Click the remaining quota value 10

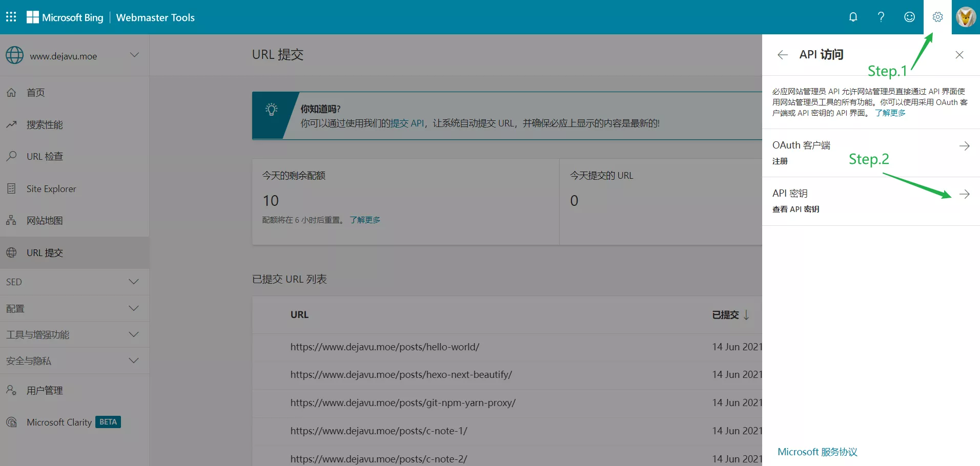click(x=271, y=201)
